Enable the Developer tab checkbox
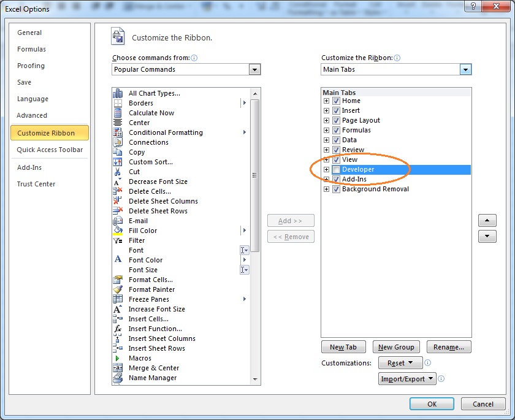This screenshot has width=515, height=420. [336, 169]
